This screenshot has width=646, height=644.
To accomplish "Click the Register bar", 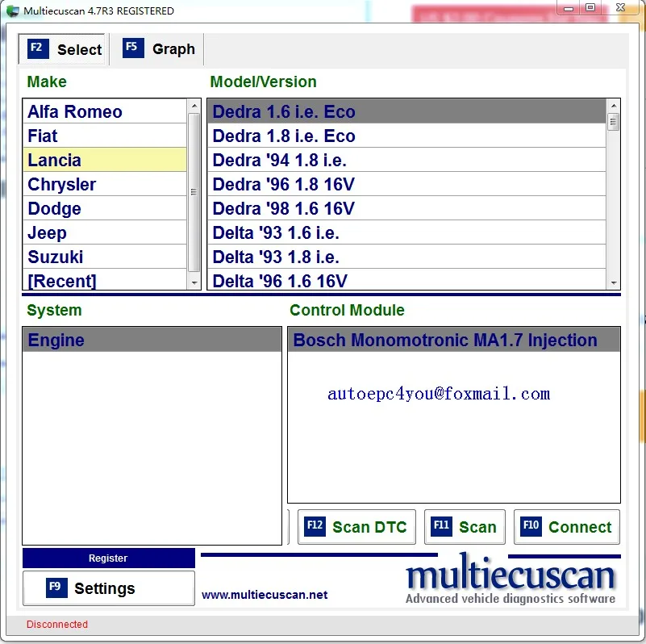I will (109, 558).
